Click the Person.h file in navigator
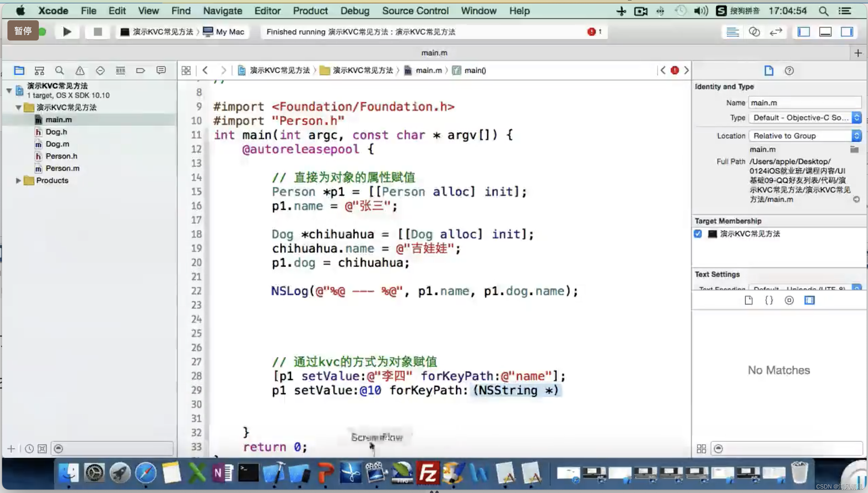Screen dimensions: 868x493 (61, 156)
